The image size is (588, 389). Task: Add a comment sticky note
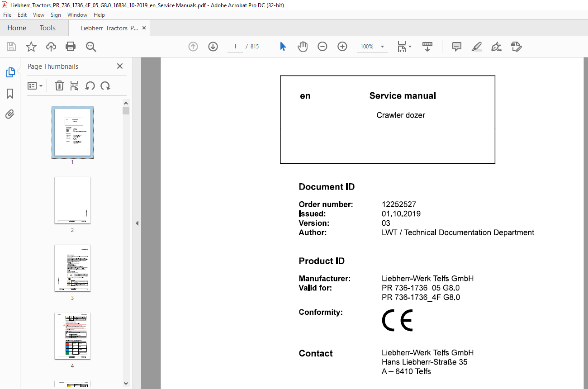pyautogui.click(x=457, y=47)
